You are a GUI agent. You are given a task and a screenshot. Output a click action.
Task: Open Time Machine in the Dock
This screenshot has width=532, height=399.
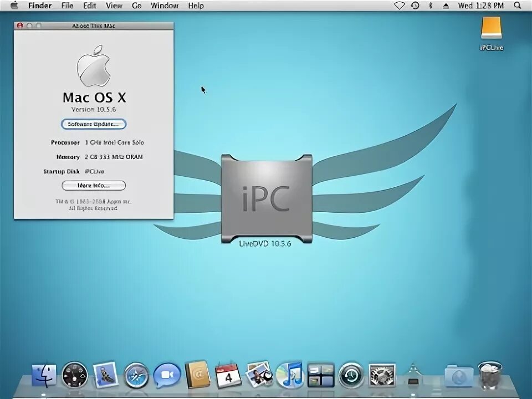point(351,375)
